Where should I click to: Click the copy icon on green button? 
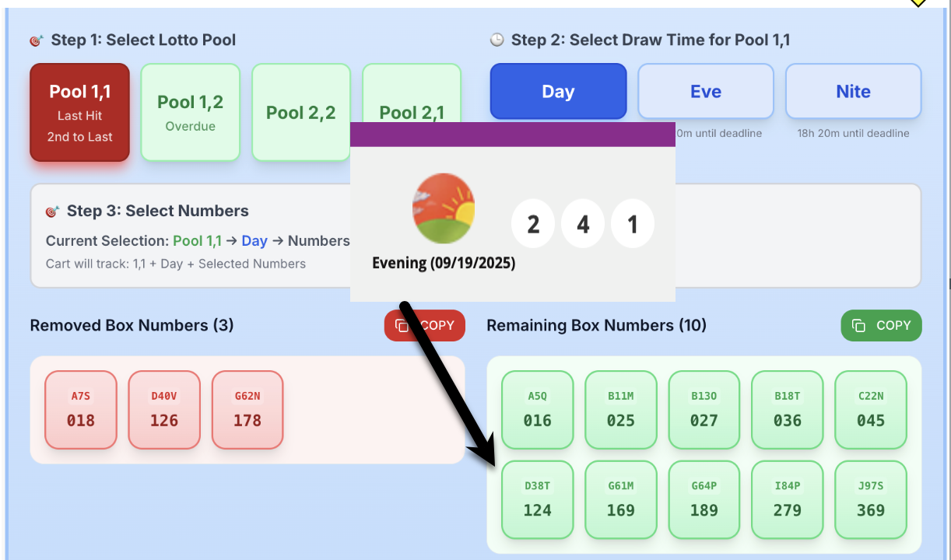coord(858,326)
